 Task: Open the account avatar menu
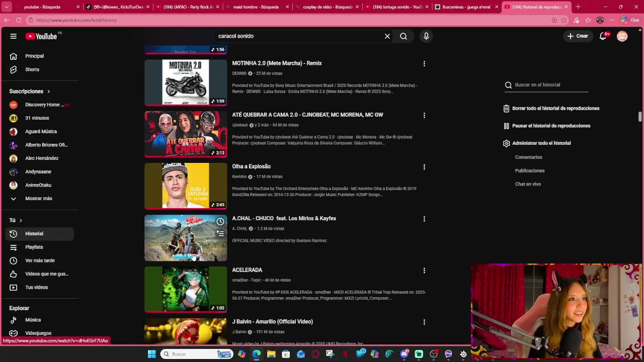click(x=622, y=36)
